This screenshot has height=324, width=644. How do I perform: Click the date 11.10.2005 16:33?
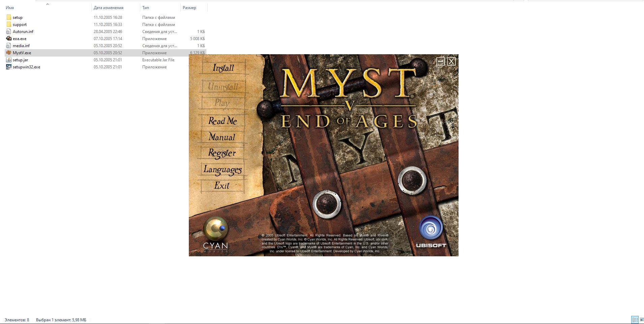[108, 25]
